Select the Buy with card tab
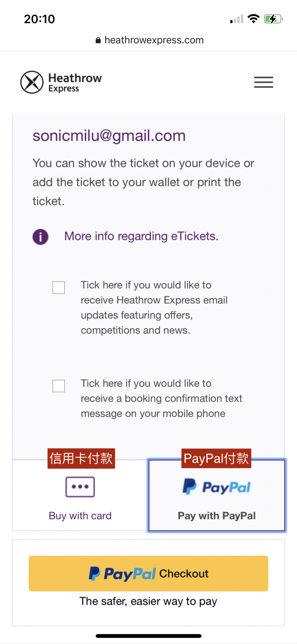Viewport: 297px width, 644px height. 80,516
